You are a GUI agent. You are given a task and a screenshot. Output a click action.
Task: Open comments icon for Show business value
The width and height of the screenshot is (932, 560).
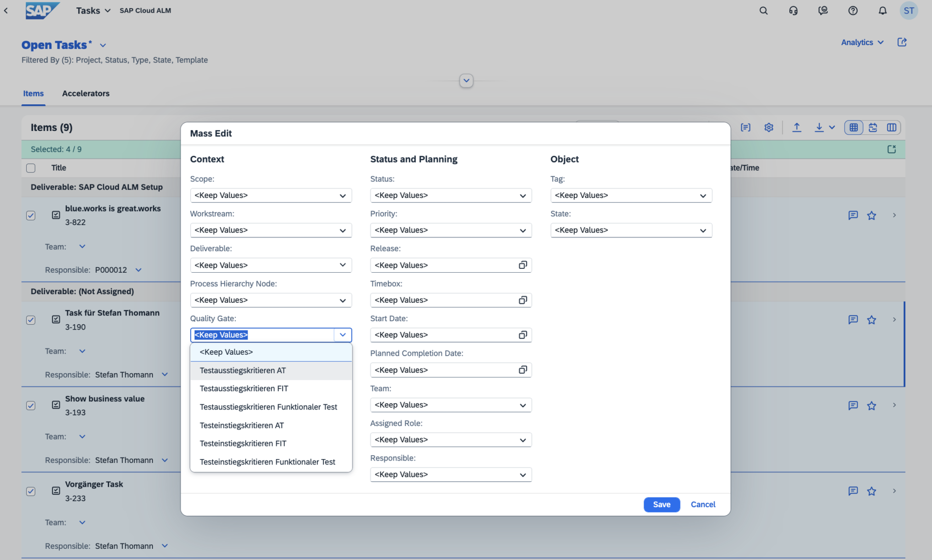853,406
